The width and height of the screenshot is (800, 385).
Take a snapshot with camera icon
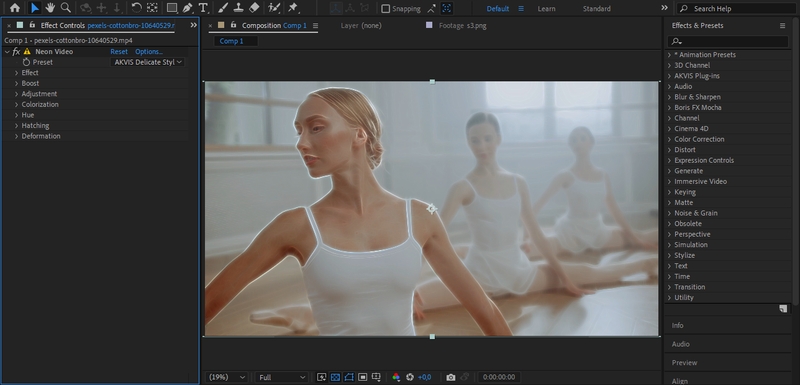[451, 377]
